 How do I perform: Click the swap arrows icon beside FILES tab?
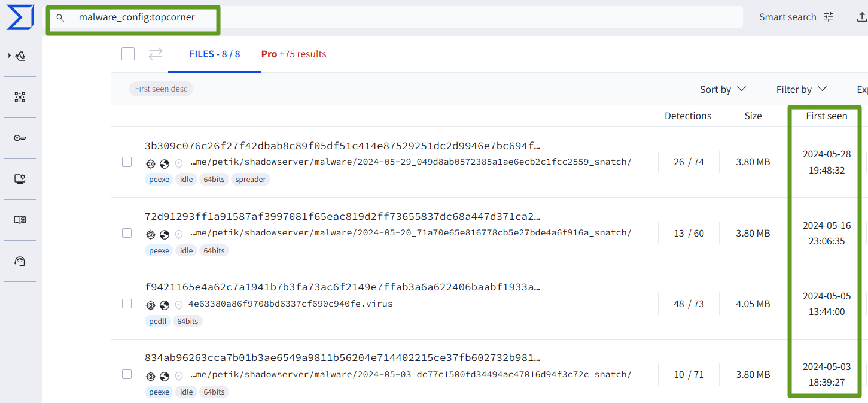click(156, 54)
